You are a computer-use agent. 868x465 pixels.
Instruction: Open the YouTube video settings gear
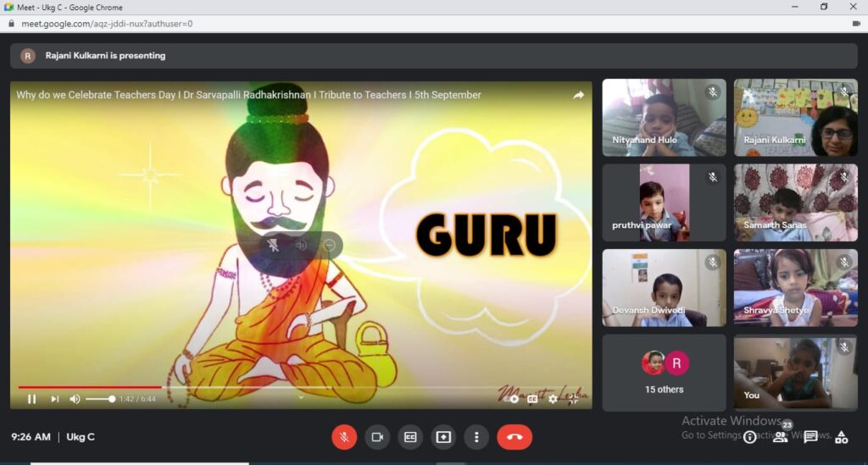(x=553, y=399)
